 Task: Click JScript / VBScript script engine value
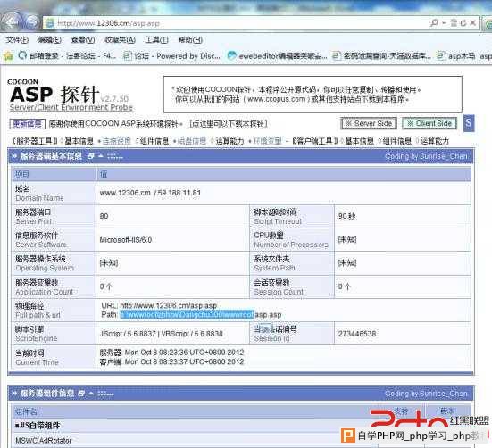tap(162, 334)
